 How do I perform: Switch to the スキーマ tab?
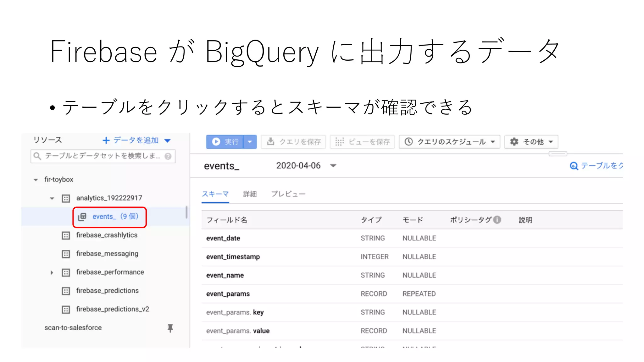(215, 194)
